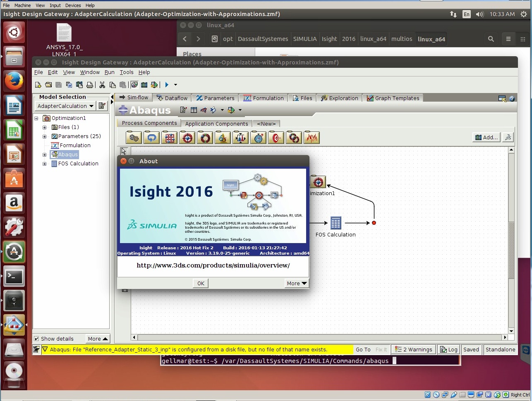Screen dimensions: 532x401
Task: Click search icon in file manager window
Action: (491, 39)
